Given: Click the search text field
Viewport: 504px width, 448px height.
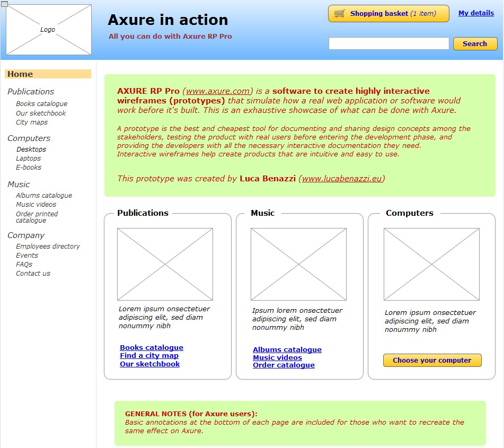Looking at the screenshot, I should tap(388, 43).
